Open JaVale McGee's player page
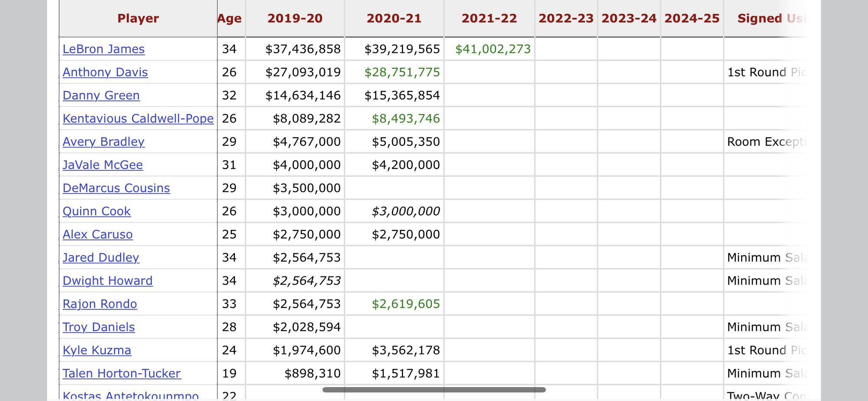Viewport: 868px width, 401px height. click(x=102, y=165)
